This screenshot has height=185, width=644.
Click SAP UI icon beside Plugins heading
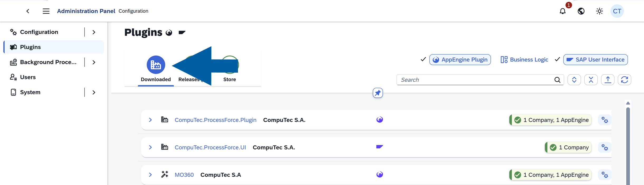point(182,33)
